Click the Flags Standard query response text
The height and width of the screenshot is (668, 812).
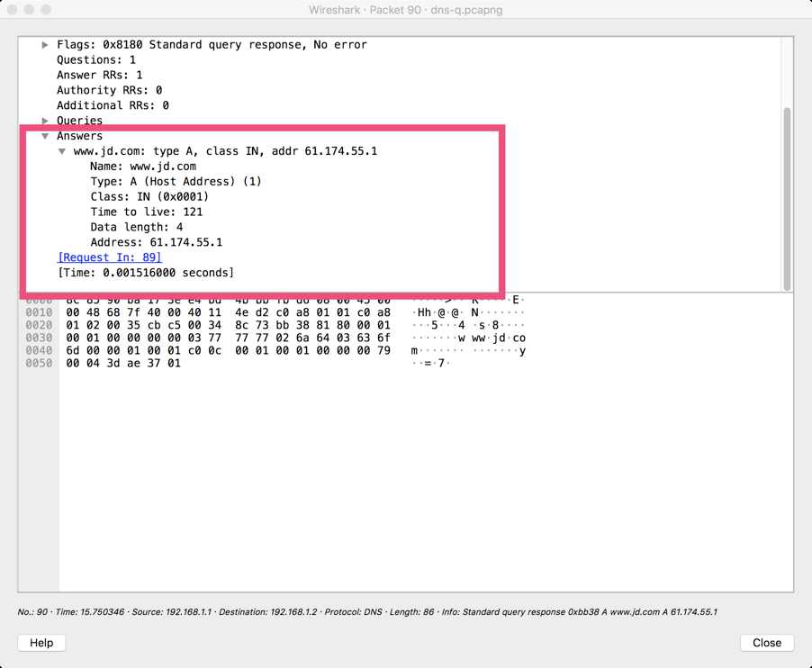point(212,45)
